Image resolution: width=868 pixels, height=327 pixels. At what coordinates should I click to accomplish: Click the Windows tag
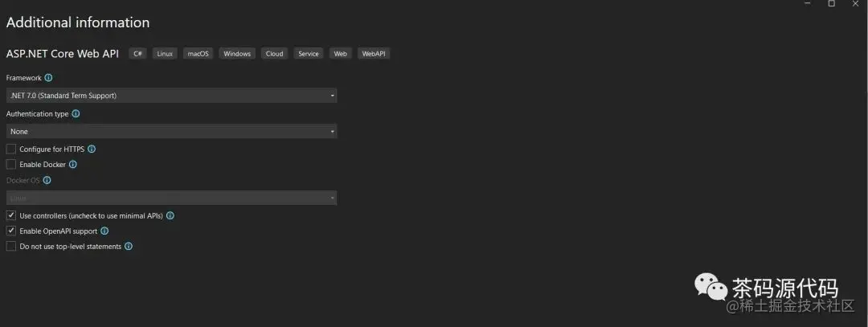click(237, 54)
